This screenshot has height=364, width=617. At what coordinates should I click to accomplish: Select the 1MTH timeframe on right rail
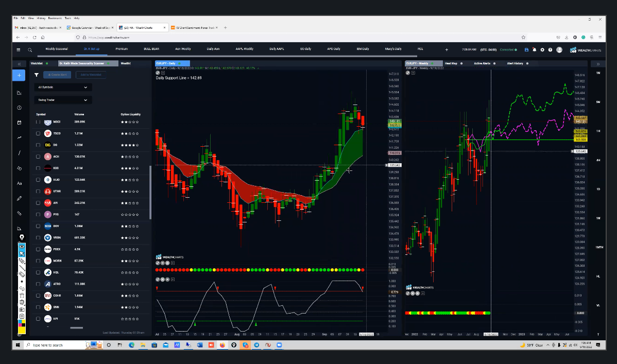point(599,247)
